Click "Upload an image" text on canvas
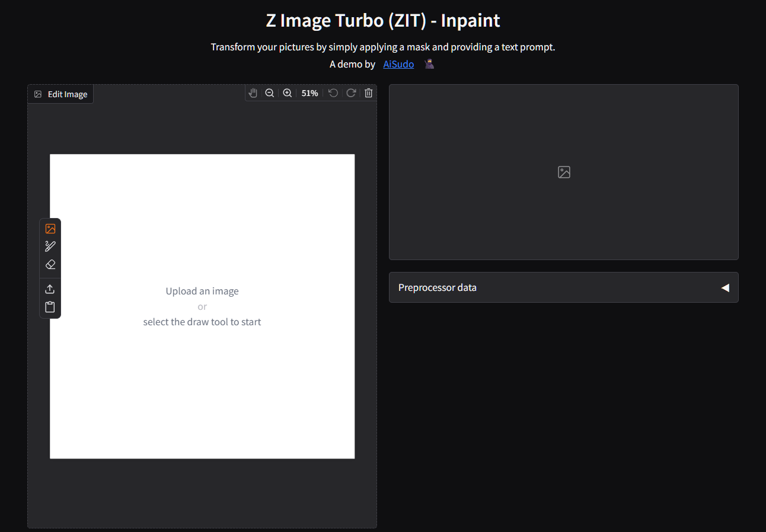This screenshot has width=766, height=532. [202, 291]
